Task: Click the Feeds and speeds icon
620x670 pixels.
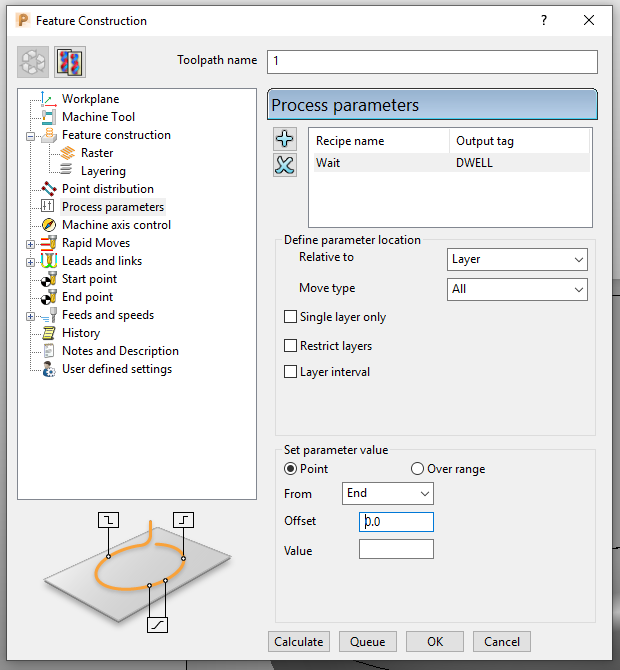Action: pyautogui.click(x=49, y=315)
